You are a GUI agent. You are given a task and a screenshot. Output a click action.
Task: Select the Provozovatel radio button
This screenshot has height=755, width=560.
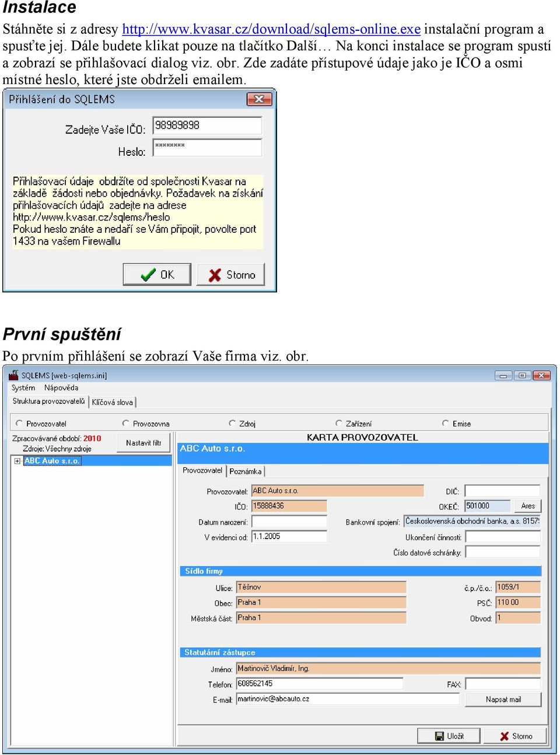click(x=19, y=423)
